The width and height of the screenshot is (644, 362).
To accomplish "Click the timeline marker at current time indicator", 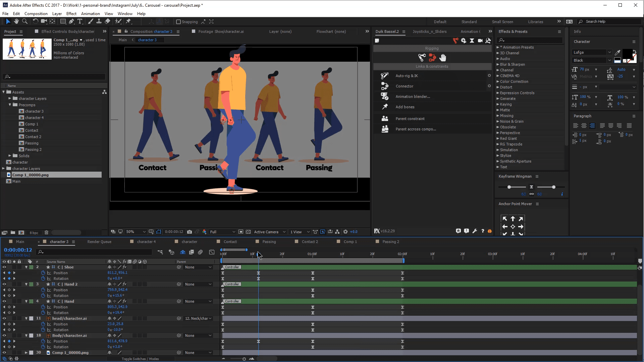I will (258, 254).
